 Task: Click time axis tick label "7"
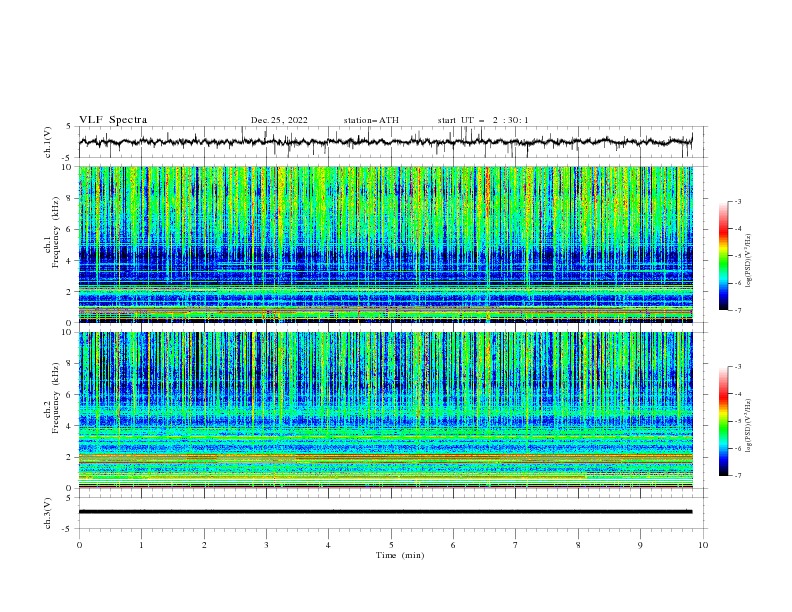pos(516,545)
